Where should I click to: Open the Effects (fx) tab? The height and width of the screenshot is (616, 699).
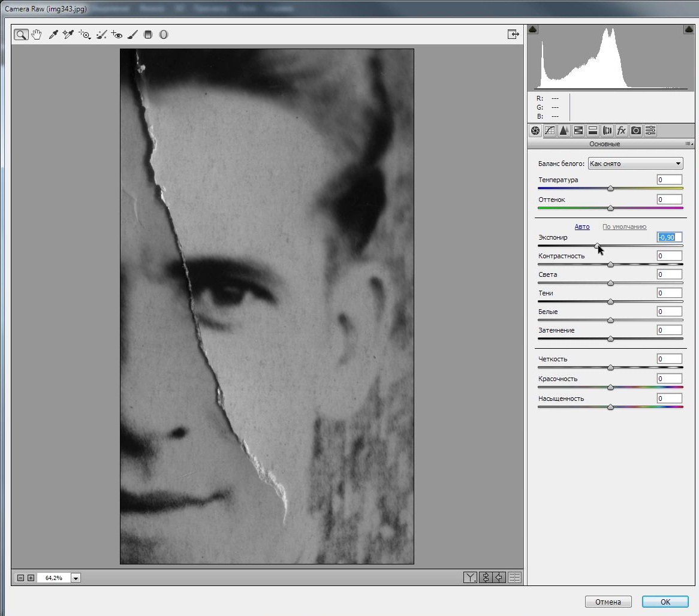pos(622,131)
